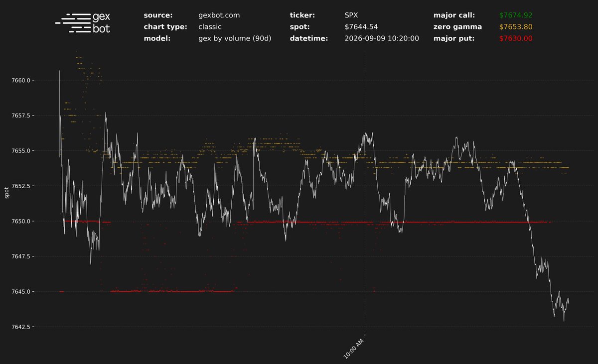Click the 'classic' chart type value
Image resolution: width=598 pixels, height=364 pixels.
pyautogui.click(x=210, y=27)
